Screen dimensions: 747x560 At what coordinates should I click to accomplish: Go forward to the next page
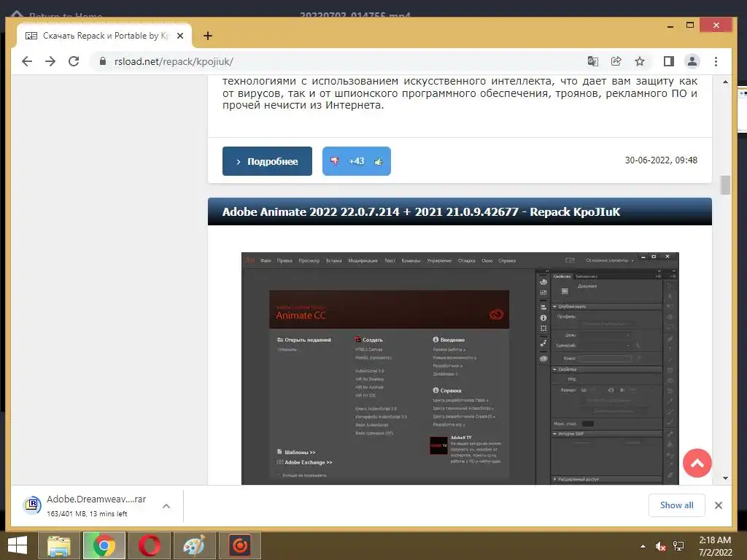pyautogui.click(x=50, y=61)
